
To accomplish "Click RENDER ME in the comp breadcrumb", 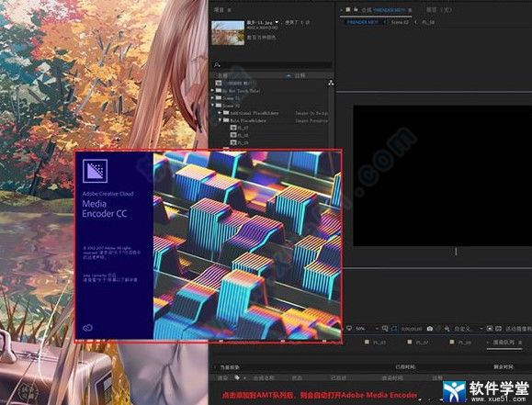I will point(362,22).
